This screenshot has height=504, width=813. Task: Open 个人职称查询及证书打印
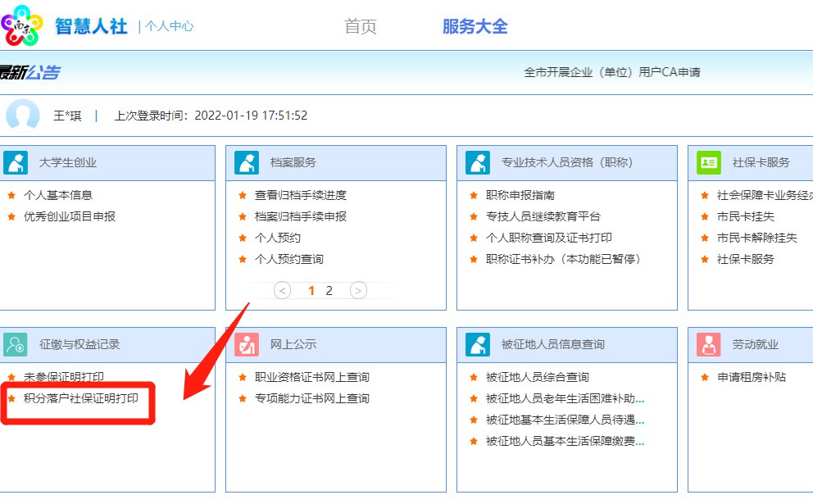pos(548,238)
